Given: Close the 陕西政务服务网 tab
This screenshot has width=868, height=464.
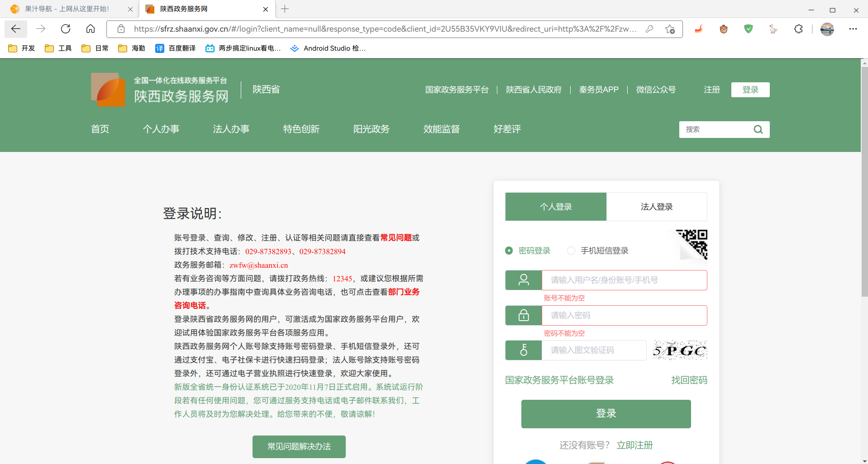Looking at the screenshot, I should point(266,9).
